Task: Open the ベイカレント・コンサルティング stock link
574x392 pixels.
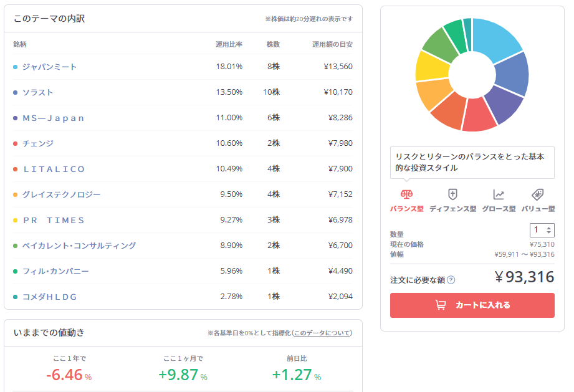Action: pyautogui.click(x=79, y=246)
